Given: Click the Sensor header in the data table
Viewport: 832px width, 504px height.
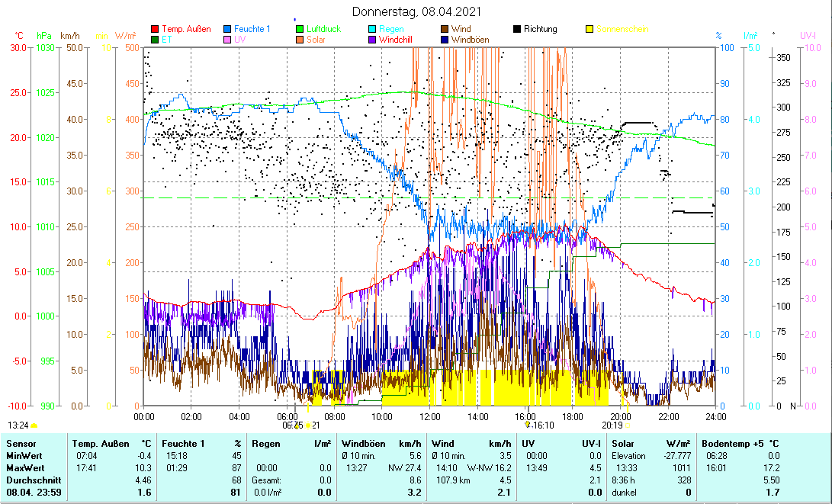Looking at the screenshot, I should click(x=21, y=443).
